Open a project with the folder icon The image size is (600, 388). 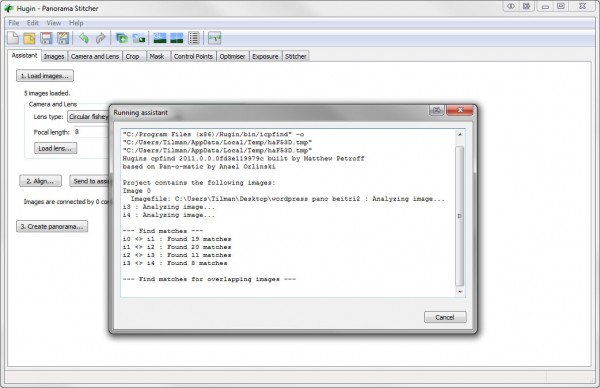(x=29, y=38)
